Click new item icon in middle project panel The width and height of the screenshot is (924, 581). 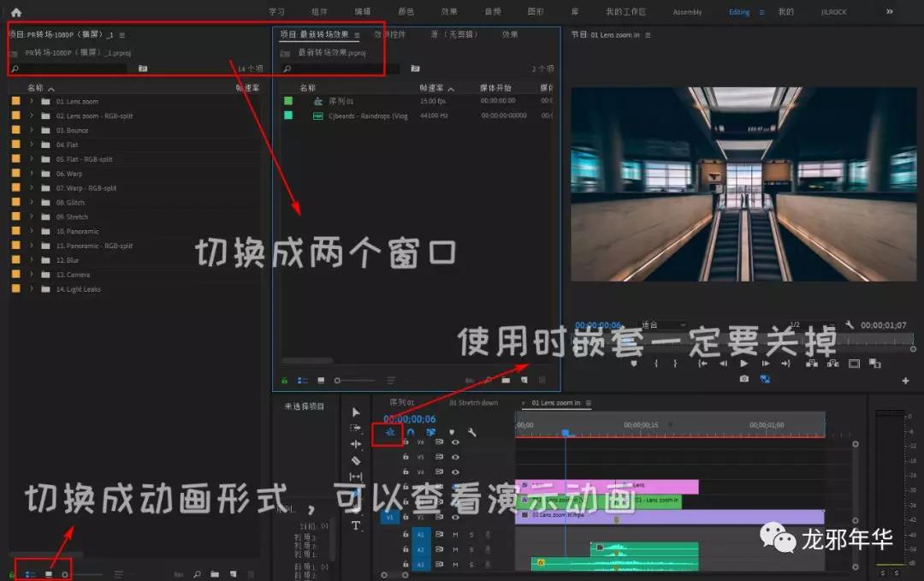tap(524, 381)
